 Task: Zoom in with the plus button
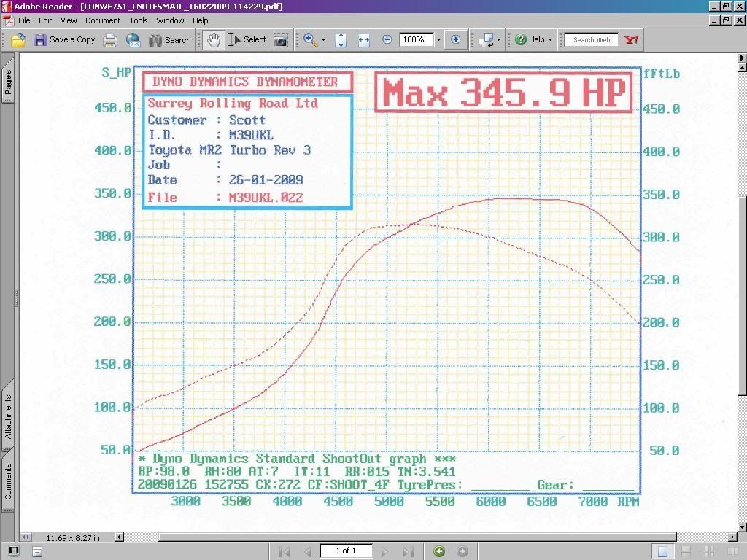(455, 39)
